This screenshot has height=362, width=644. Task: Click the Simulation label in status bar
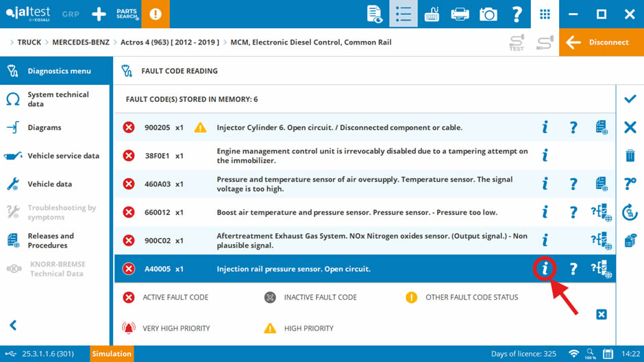coord(112,354)
